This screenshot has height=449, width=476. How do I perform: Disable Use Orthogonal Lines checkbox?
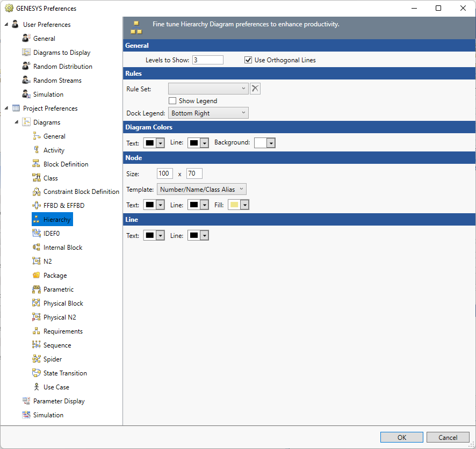248,60
